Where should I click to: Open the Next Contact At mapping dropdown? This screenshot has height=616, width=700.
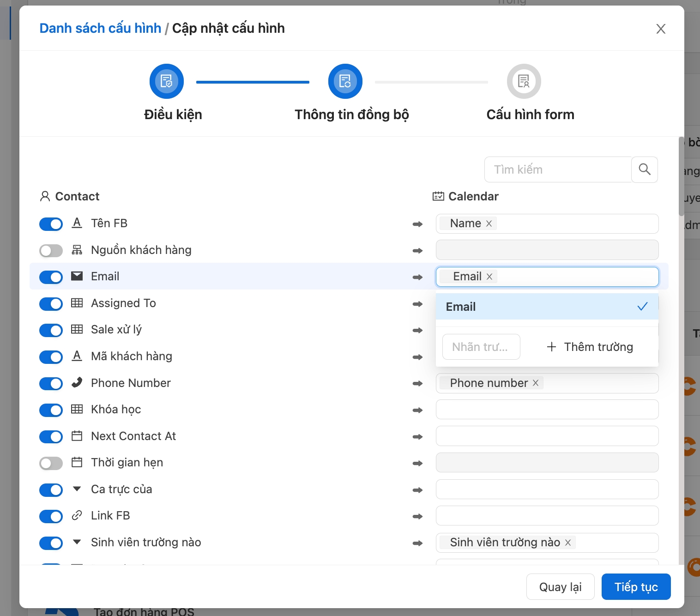[547, 436]
